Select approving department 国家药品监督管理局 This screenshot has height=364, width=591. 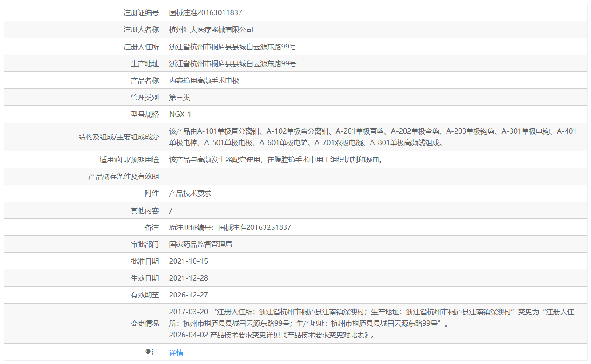tap(200, 244)
